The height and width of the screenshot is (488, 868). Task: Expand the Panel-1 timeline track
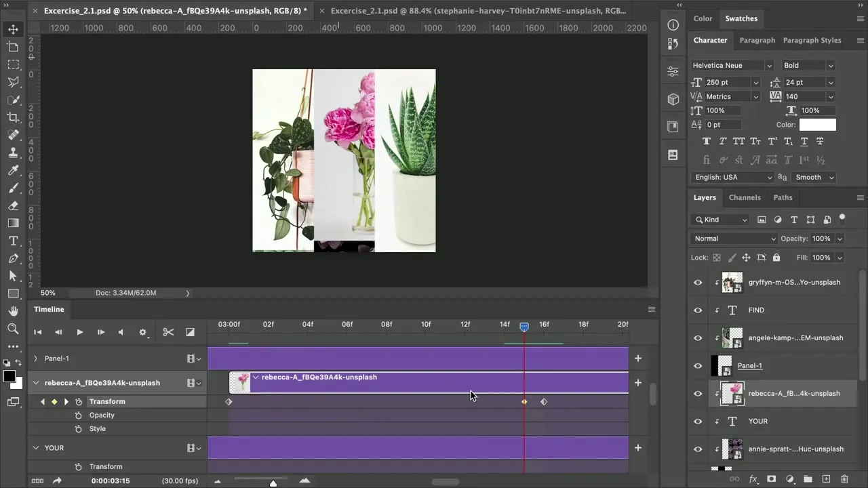pyautogui.click(x=36, y=359)
